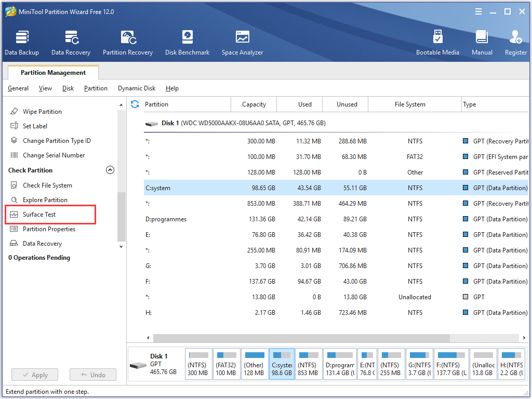Select Change Partition Type ID
532x399 pixels.
[57, 140]
